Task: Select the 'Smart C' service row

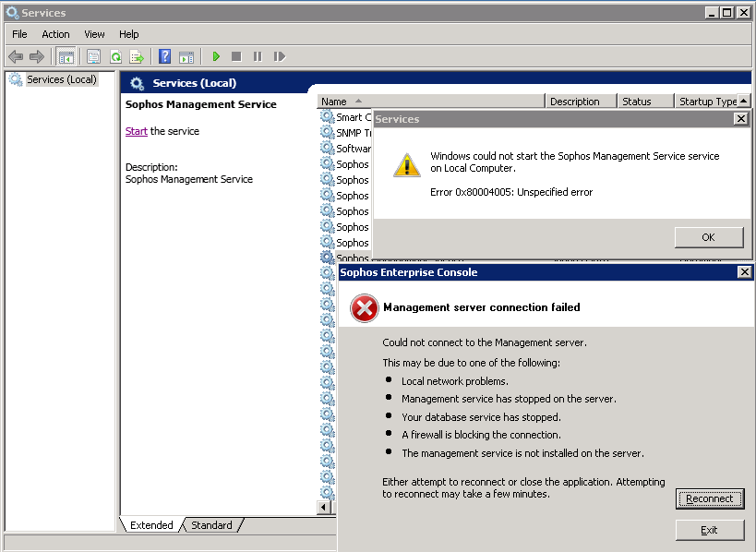Action: pyautogui.click(x=346, y=117)
